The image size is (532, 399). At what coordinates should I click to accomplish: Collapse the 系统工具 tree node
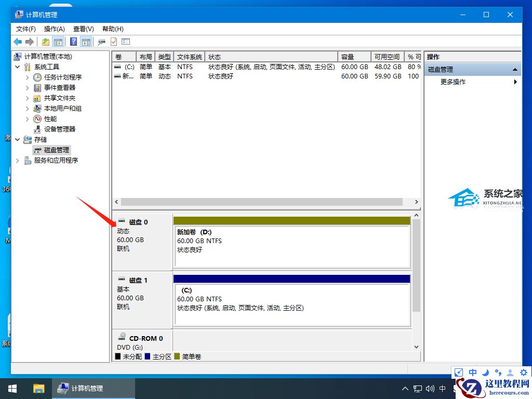(18, 67)
